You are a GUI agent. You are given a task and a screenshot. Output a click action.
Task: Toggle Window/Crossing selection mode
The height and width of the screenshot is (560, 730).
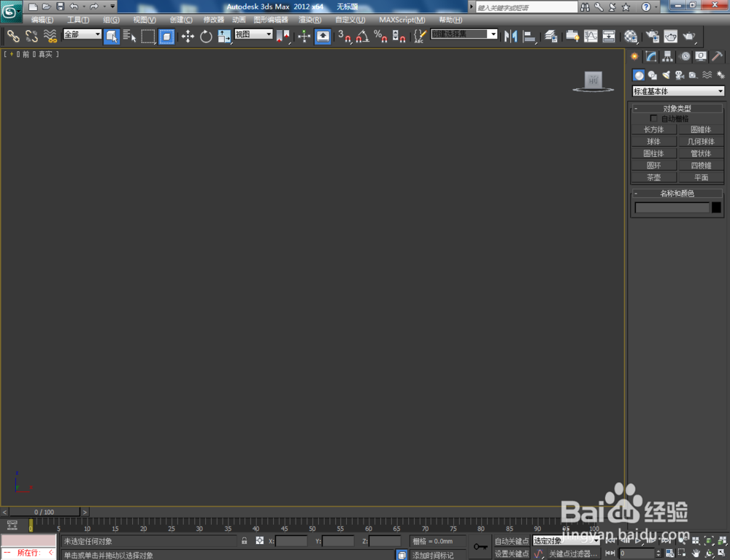(x=166, y=37)
